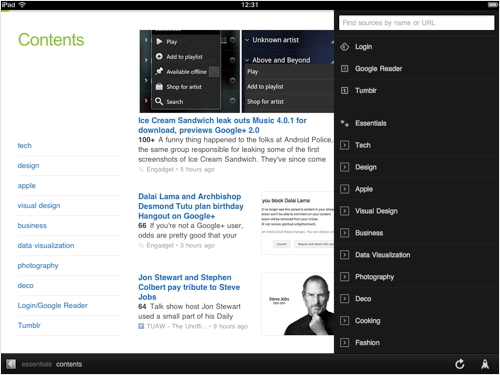The image size is (500, 375).
Task: Expand the Fashion arrow icon
Action: (345, 343)
